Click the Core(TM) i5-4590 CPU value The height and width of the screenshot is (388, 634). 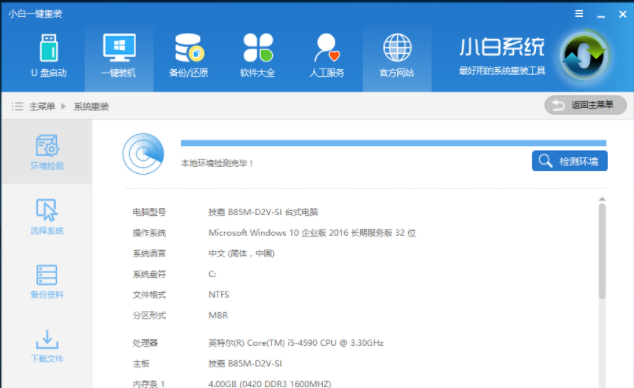296,343
